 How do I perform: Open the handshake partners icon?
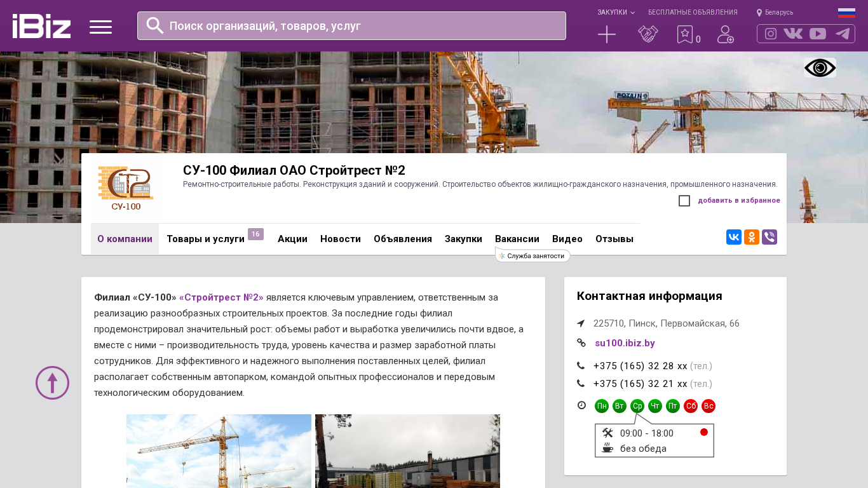click(648, 34)
